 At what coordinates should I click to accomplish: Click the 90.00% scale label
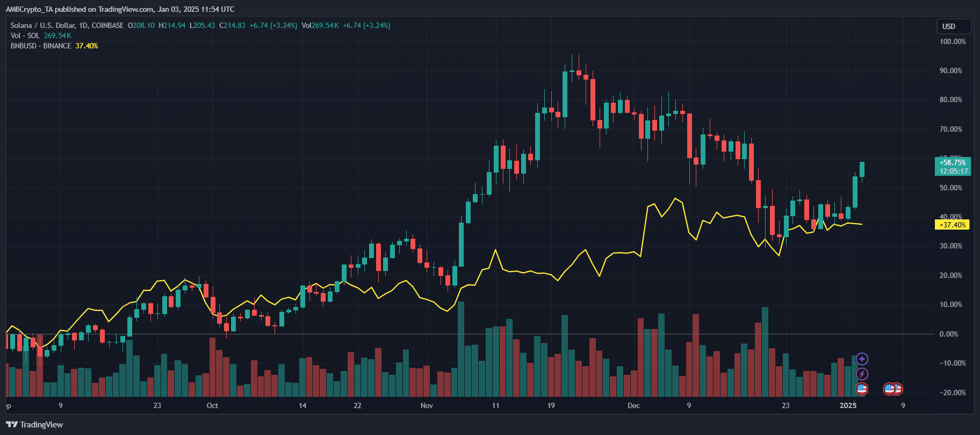[x=952, y=70]
